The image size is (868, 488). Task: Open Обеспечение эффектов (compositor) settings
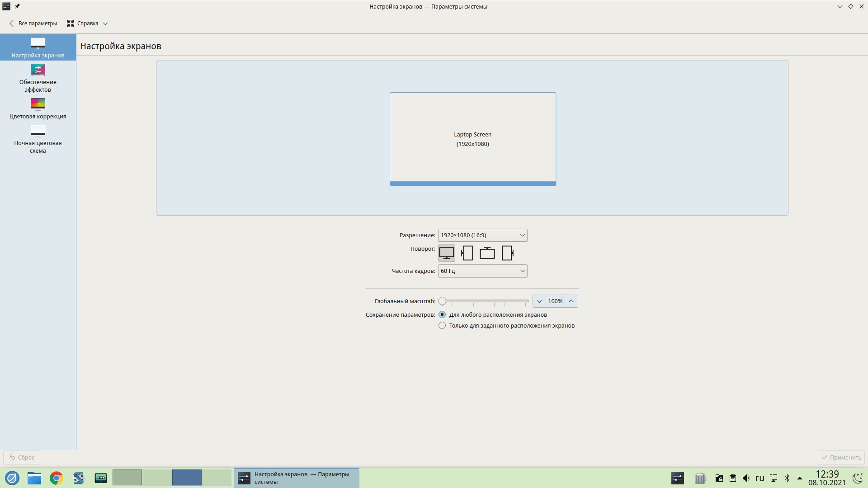point(38,78)
